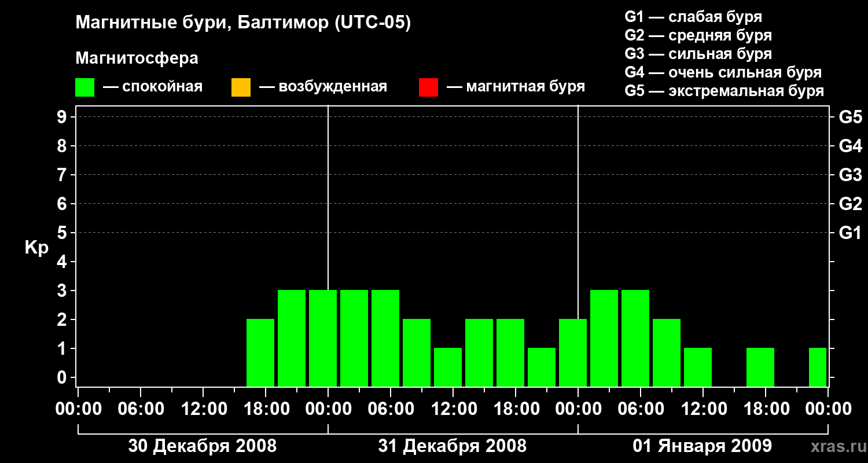Click 'G1 — слабая буря' description
Screen dimensions: 868x463
click(x=693, y=17)
